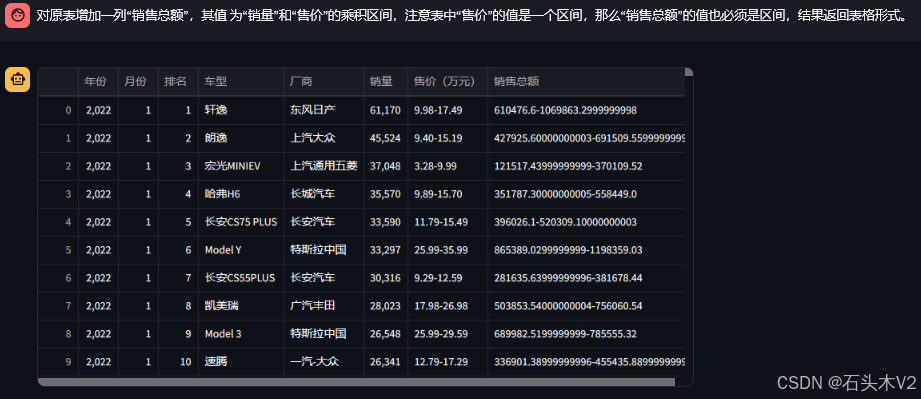Select the cell containing 速腾
The image size is (921, 399).
tap(241, 361)
